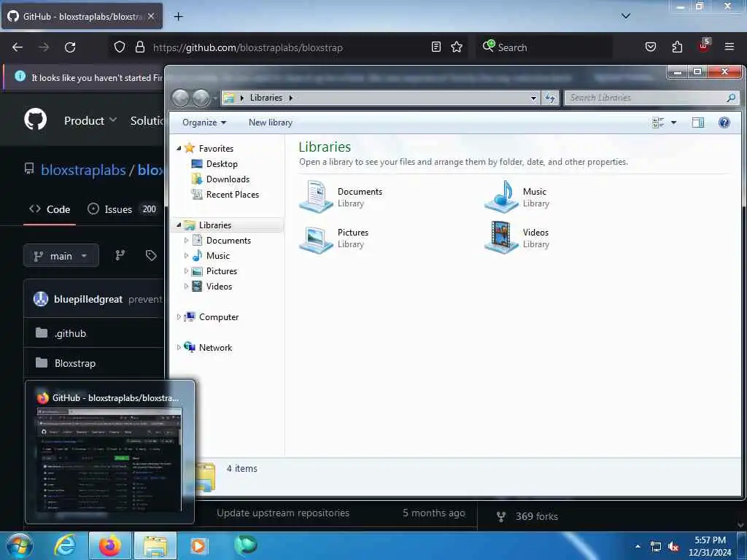The width and height of the screenshot is (747, 560).
Task: Close the GitHub bloxstrap tab
Action: (x=151, y=16)
